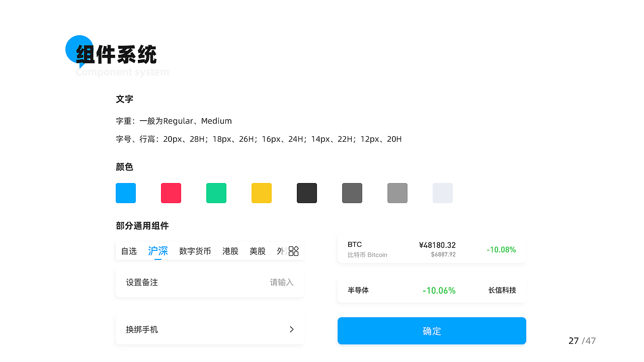The height and width of the screenshot is (362, 644).
Task: Open the partially hidden 外汇 tab
Action: coord(282,251)
